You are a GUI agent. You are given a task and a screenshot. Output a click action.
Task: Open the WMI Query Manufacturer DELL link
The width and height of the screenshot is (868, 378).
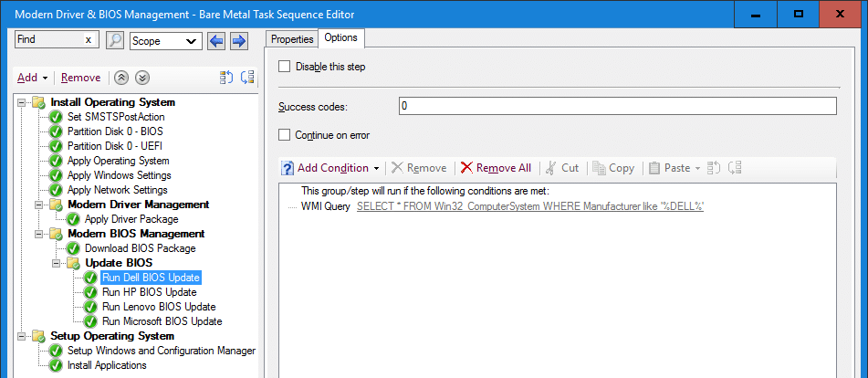point(530,206)
